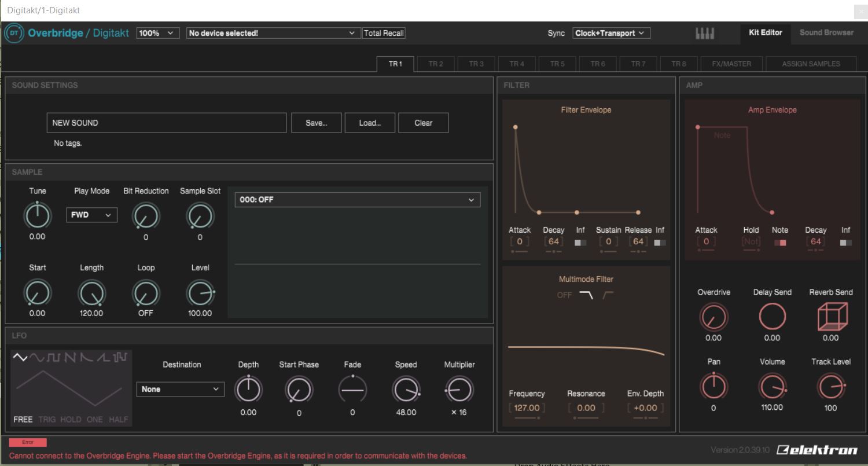Open the Play Mode FWD dropdown
868x466 pixels.
[91, 215]
